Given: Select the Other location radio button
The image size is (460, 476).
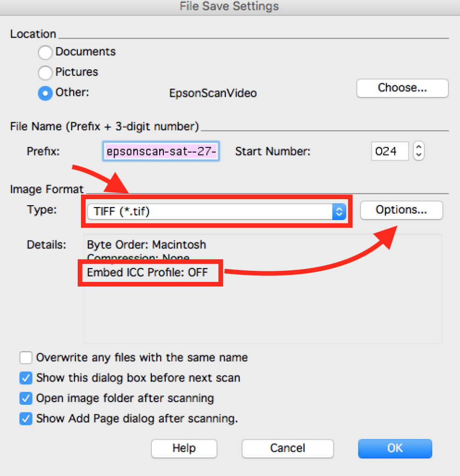Looking at the screenshot, I should tap(45, 93).
